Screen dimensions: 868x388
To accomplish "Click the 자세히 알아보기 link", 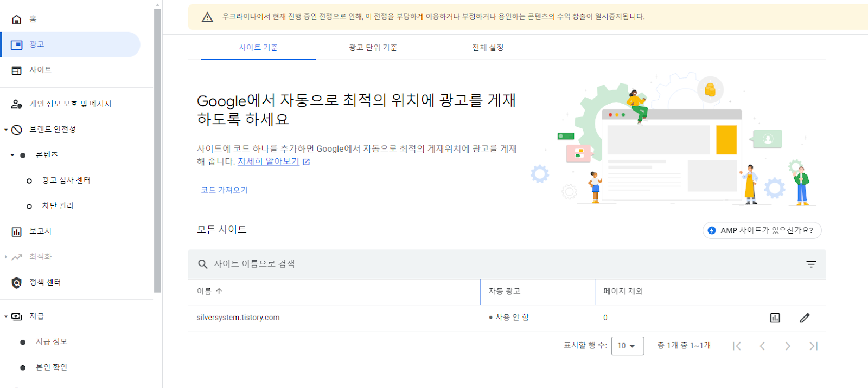I will [x=269, y=161].
